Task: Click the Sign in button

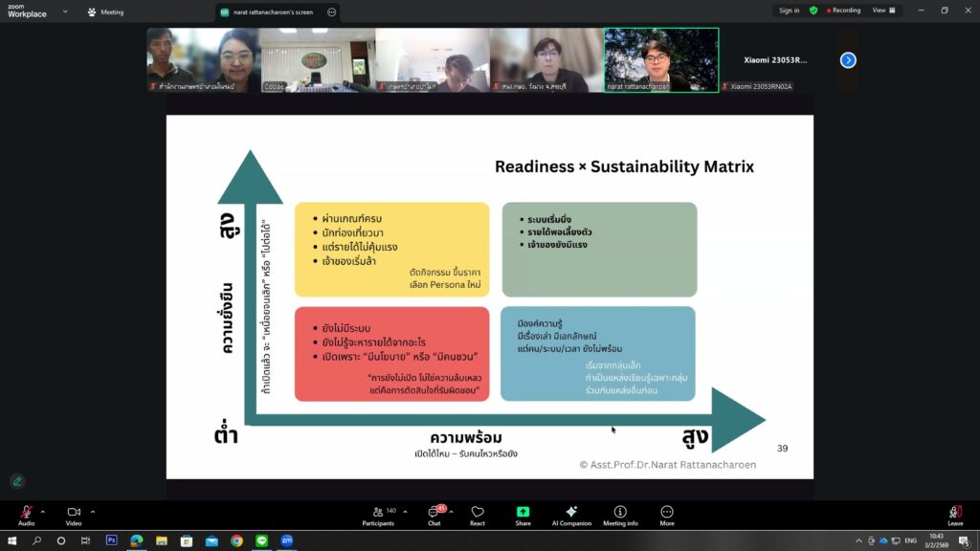Action: click(789, 11)
